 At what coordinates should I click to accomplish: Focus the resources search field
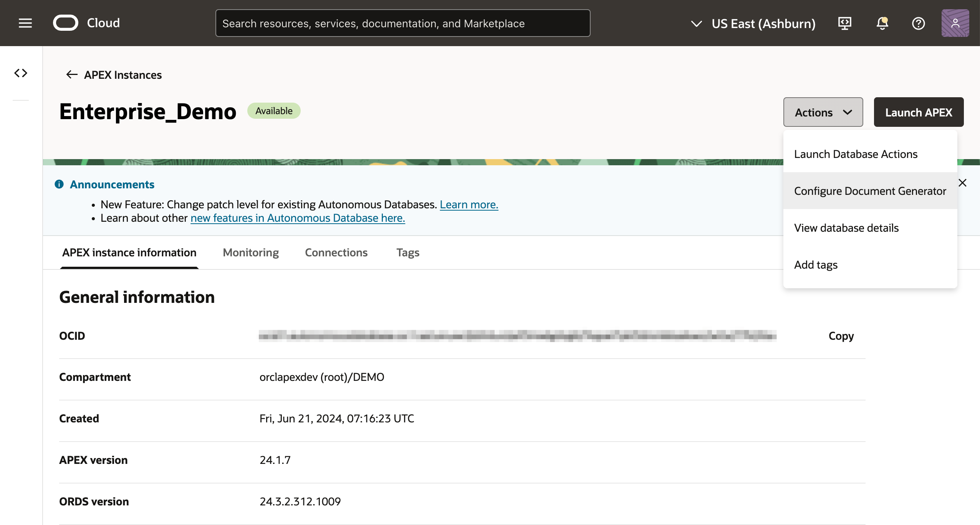[402, 23]
